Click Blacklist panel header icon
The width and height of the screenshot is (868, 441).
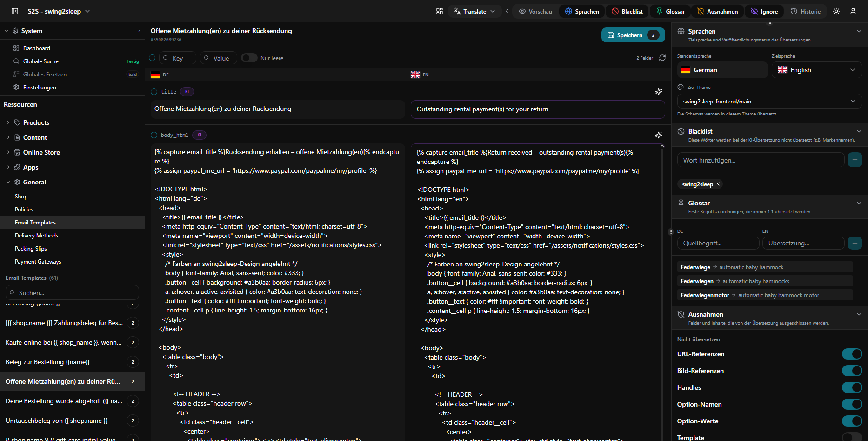(x=681, y=131)
